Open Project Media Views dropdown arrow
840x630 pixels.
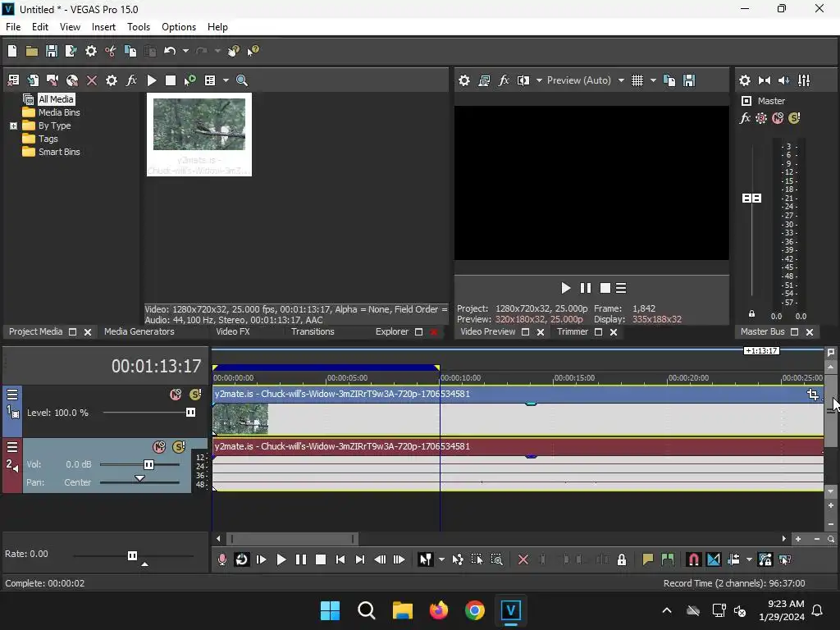click(x=226, y=80)
